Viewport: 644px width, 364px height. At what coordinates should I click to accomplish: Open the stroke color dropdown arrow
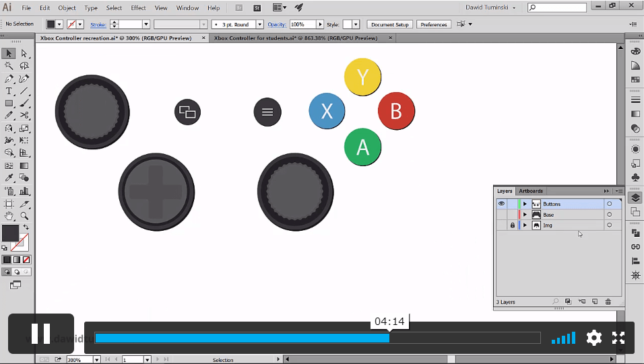[81, 24]
